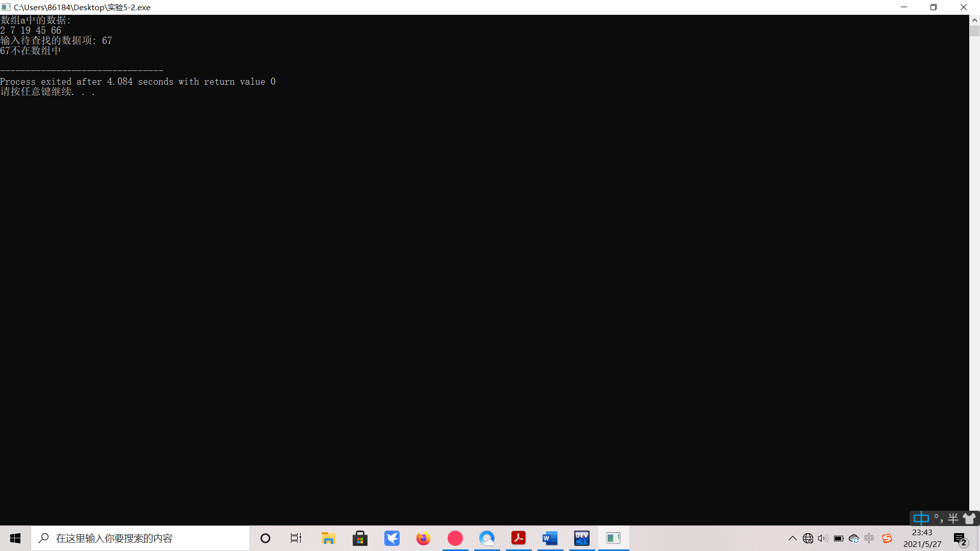Launch Firefox from the taskbar
Image resolution: width=980 pixels, height=551 pixels.
coord(424,538)
